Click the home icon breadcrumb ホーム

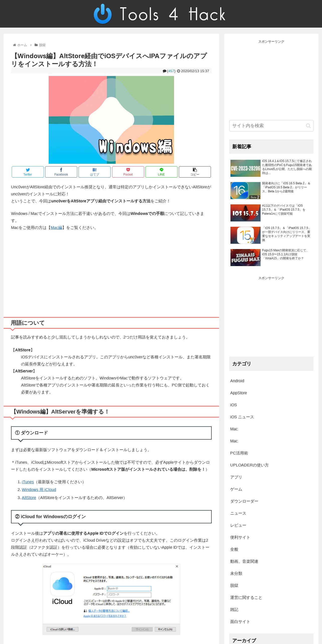pyautogui.click(x=20, y=45)
